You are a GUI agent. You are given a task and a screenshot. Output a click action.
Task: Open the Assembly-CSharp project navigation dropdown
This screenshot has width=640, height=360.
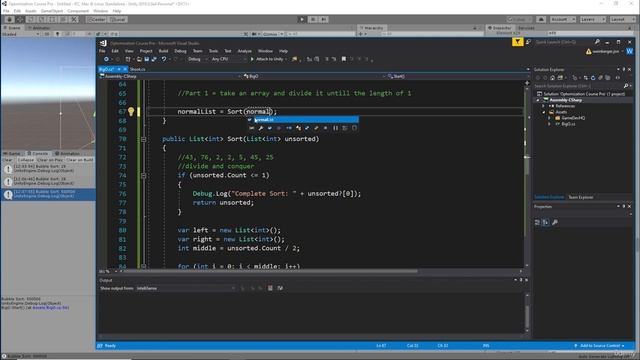click(170, 76)
